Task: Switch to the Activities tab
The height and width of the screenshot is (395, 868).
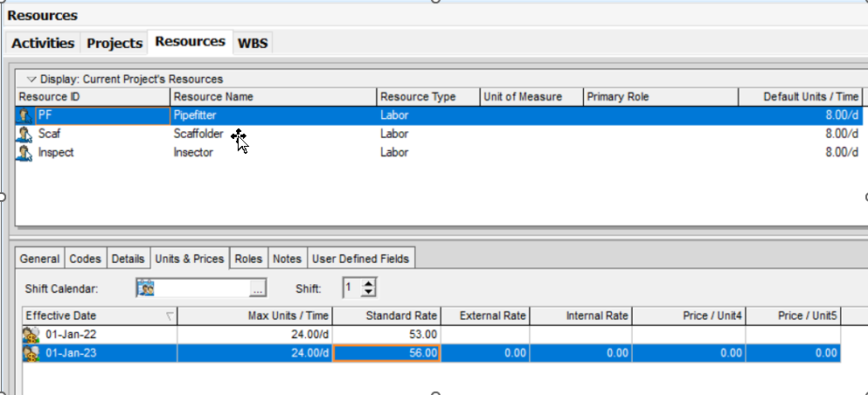Action: [x=43, y=43]
